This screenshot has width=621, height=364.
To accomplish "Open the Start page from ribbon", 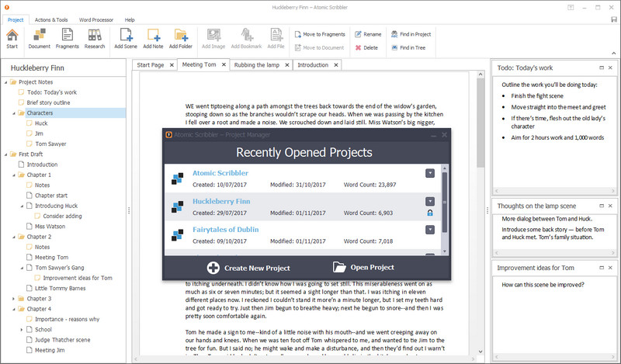I will pos(12,39).
